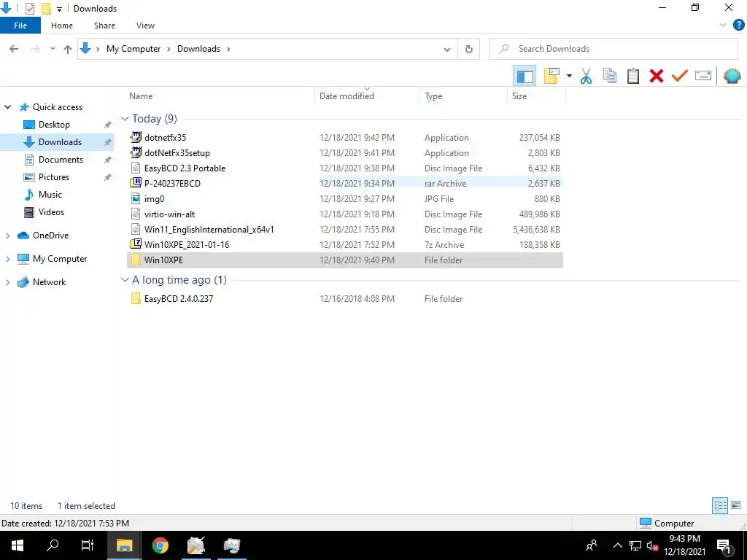Open the File menu
The width and height of the screenshot is (747, 560).
pos(20,26)
